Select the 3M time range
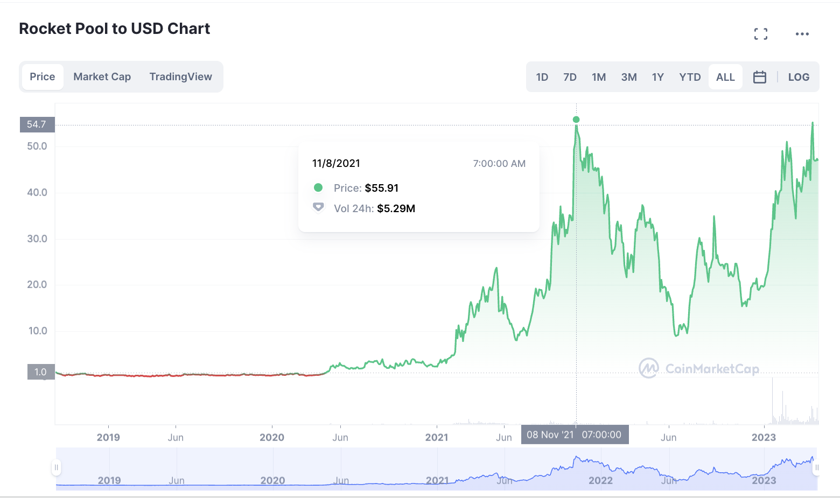This screenshot has height=504, width=840. (x=628, y=77)
